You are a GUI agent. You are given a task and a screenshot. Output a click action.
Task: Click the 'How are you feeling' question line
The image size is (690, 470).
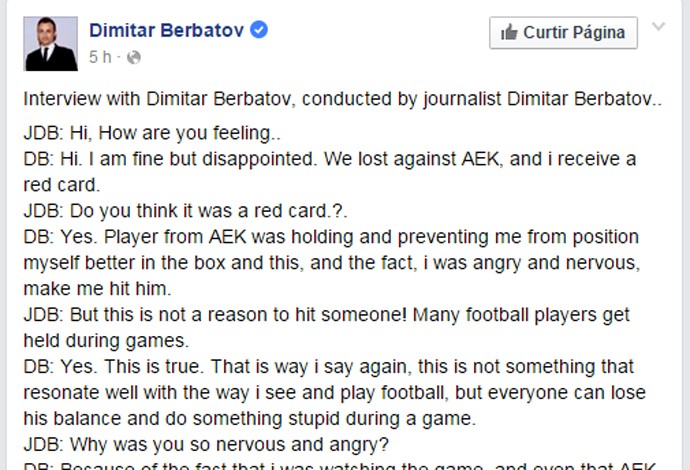coord(152,133)
